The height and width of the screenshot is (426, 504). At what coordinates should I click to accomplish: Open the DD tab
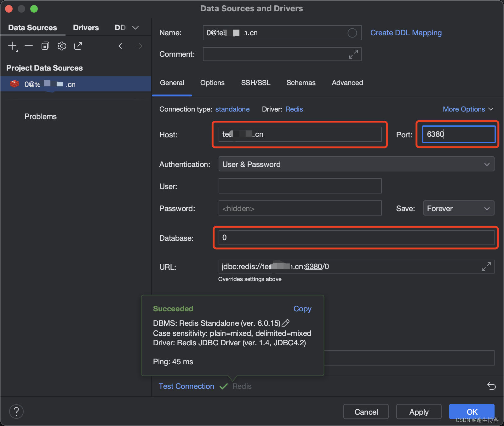[x=120, y=28]
